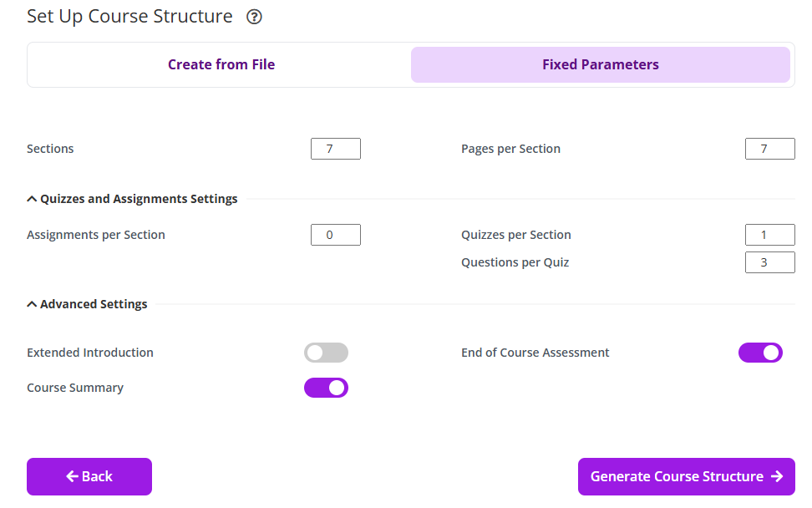Select the Fixed Parameters tab
Image resolution: width=812 pixels, height=508 pixels.
tap(600, 64)
